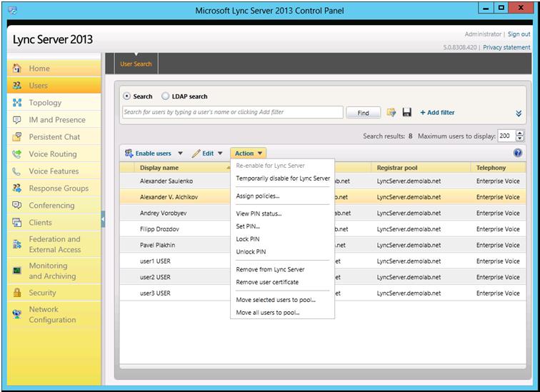Image resolution: width=540 pixels, height=392 pixels.
Task: Click the Voice Routing phone icon
Action: 17,154
